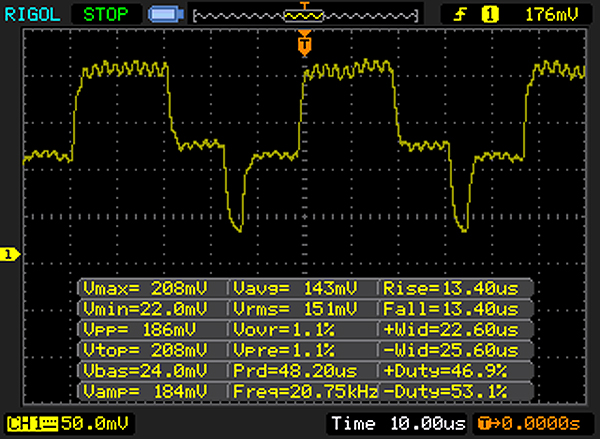Screen dimensions: 600x439
Task: Click the Fall=13.40us measurement
Action: pos(451,308)
